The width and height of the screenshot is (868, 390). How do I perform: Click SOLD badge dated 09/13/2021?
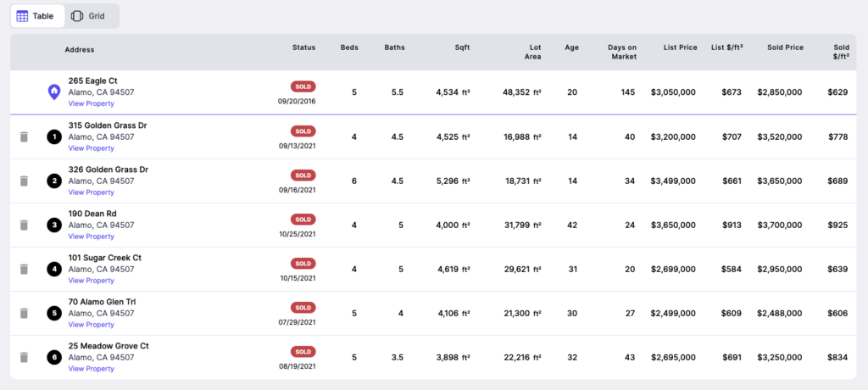click(x=303, y=131)
